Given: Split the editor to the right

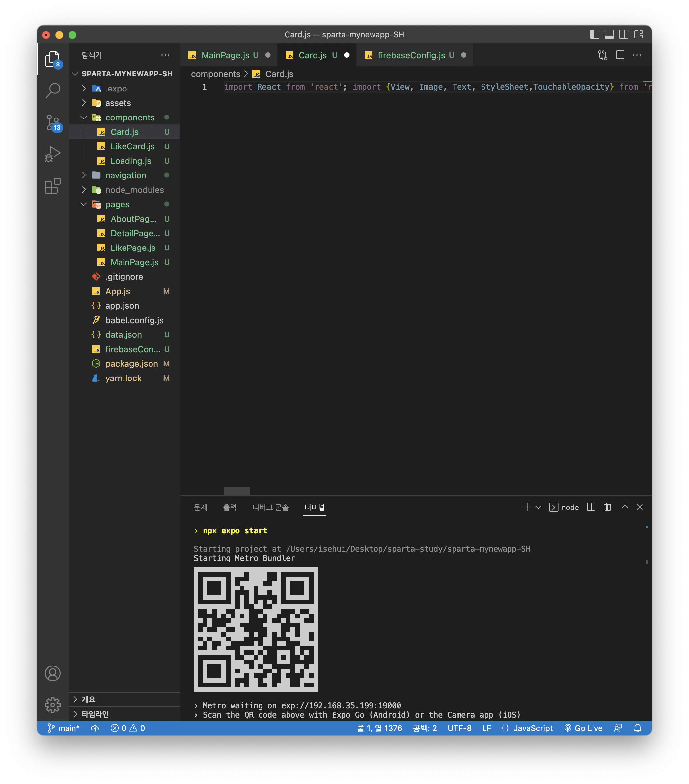Looking at the screenshot, I should pos(620,55).
